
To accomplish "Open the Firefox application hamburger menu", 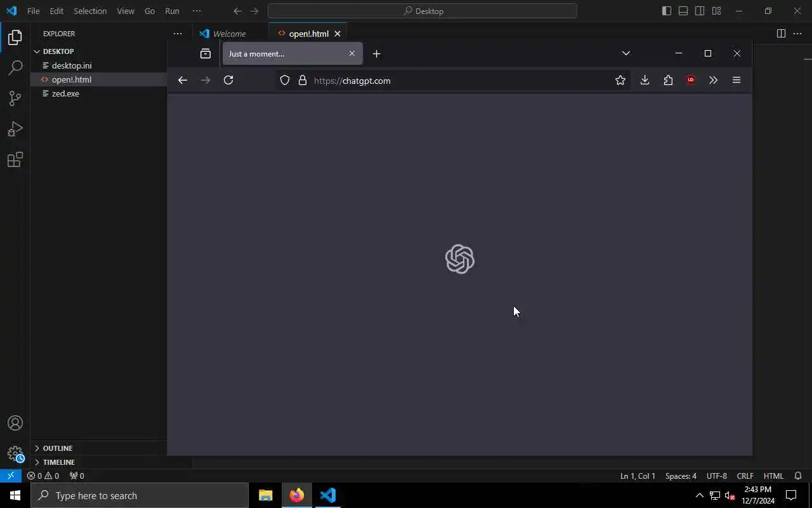I will pyautogui.click(x=737, y=80).
